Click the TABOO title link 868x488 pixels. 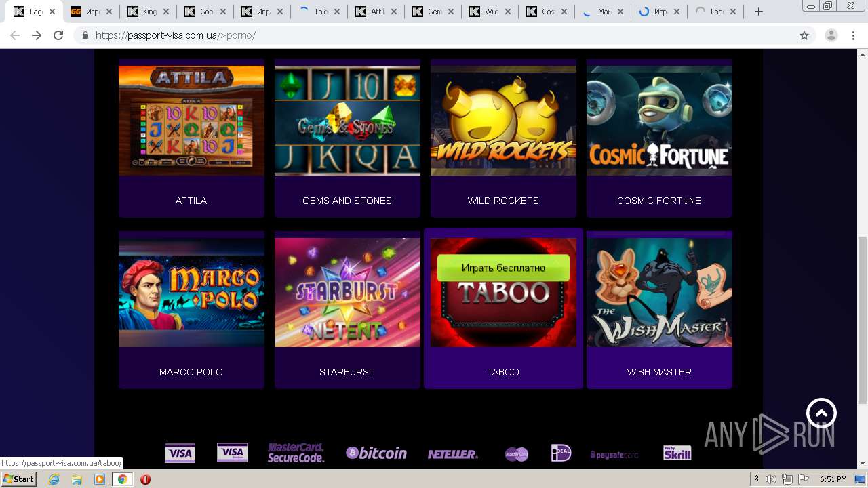[x=503, y=372]
